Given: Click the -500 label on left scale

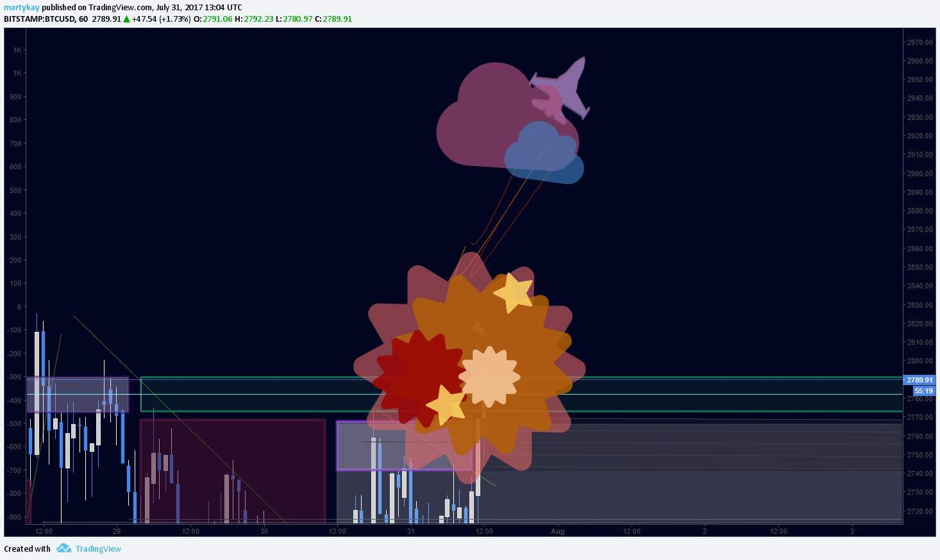Looking at the screenshot, I should 14,424.
